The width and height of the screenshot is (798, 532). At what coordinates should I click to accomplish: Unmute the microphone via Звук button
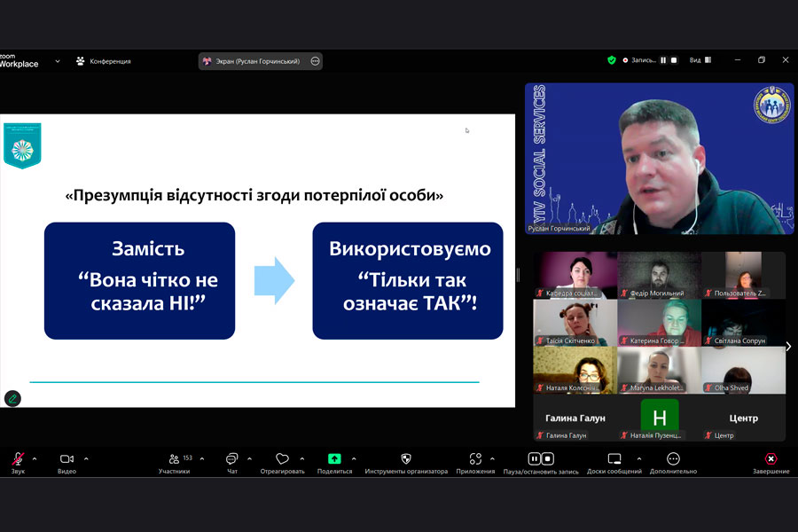pos(18,462)
